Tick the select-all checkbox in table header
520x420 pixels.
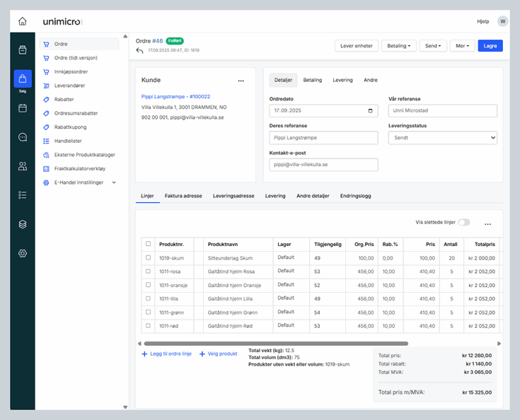pos(148,244)
